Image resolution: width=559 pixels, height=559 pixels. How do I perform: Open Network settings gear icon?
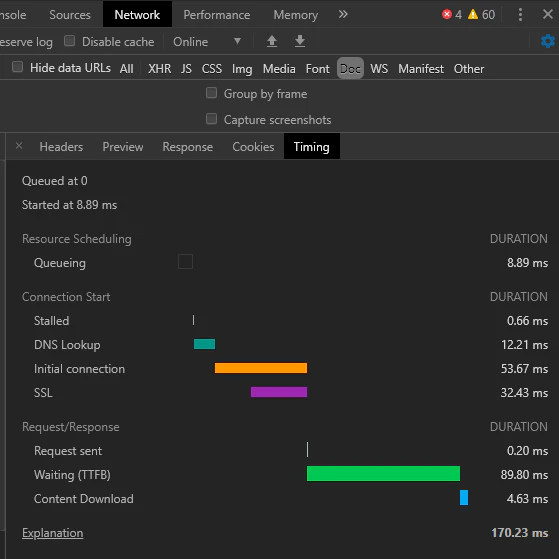[548, 41]
